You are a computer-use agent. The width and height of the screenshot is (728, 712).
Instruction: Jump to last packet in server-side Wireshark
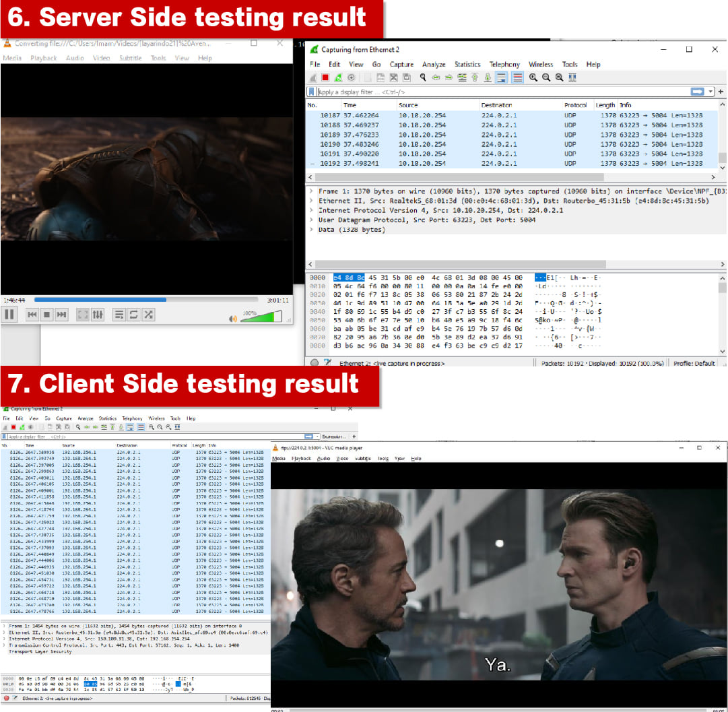click(488, 77)
